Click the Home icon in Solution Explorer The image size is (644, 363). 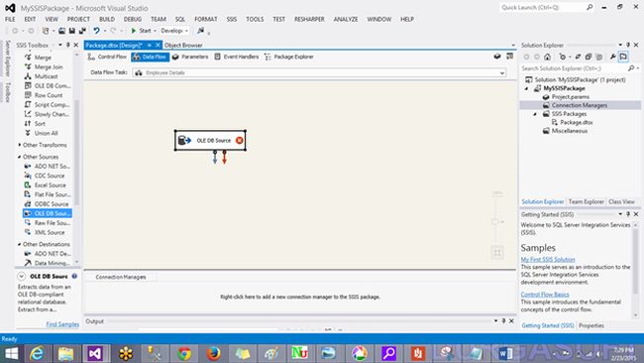[x=547, y=57]
